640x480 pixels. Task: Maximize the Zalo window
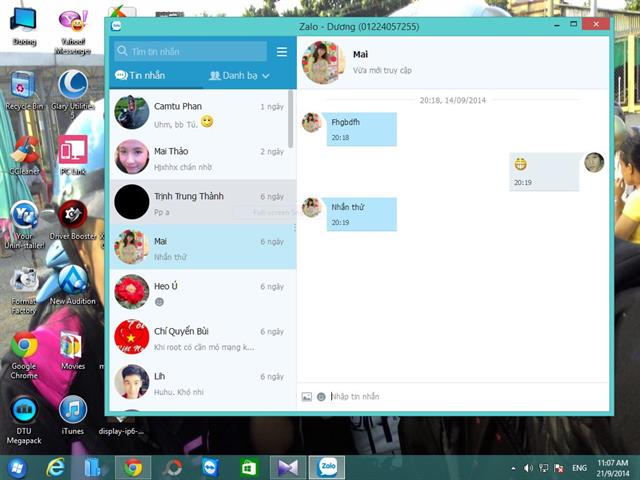pyautogui.click(x=573, y=24)
